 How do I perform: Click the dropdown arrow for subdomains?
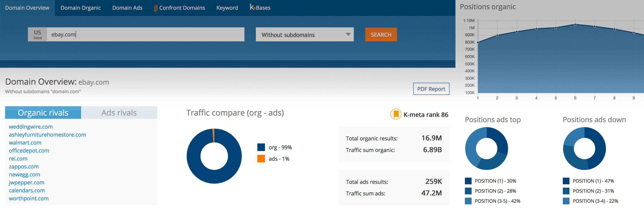348,34
